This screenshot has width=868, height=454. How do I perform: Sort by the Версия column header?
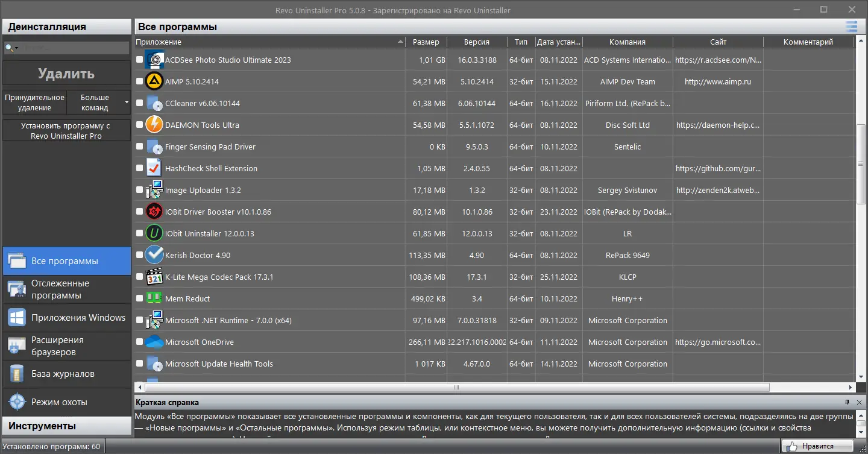(x=477, y=42)
